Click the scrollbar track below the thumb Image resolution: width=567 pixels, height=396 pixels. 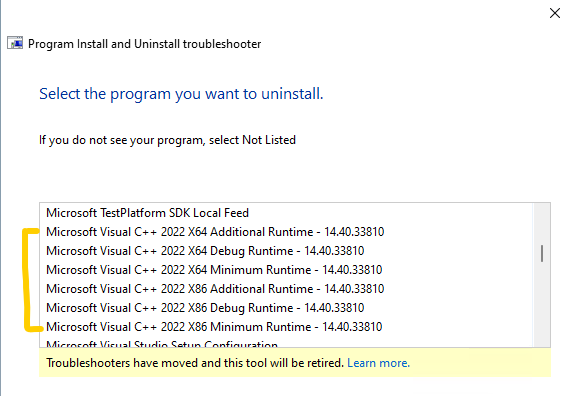[x=542, y=304]
